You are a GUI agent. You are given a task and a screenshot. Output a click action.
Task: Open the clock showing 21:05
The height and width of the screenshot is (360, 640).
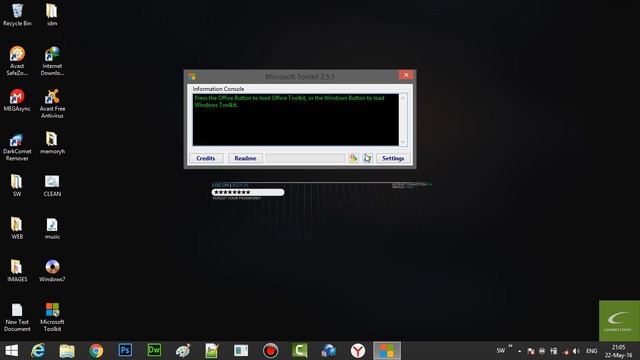coord(618,351)
